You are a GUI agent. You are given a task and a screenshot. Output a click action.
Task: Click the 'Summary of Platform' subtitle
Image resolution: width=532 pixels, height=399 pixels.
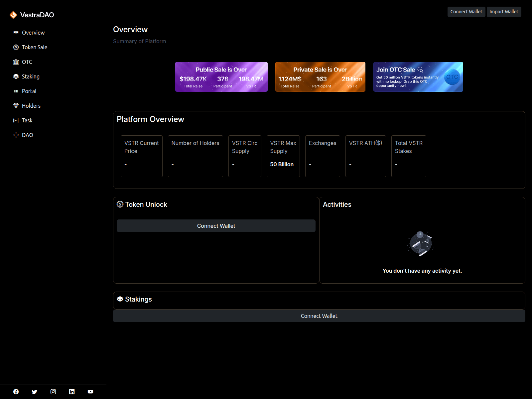pyautogui.click(x=140, y=41)
